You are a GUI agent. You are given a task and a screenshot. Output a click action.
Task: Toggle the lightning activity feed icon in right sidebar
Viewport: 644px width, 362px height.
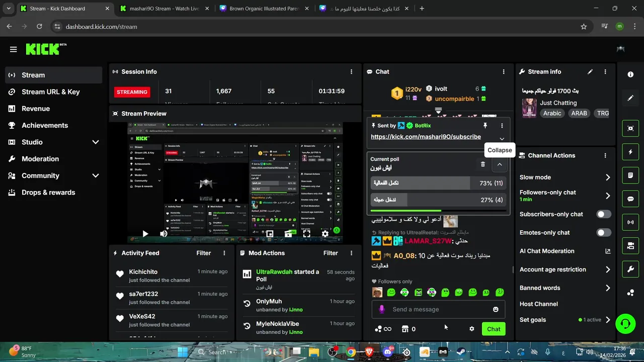point(630,152)
